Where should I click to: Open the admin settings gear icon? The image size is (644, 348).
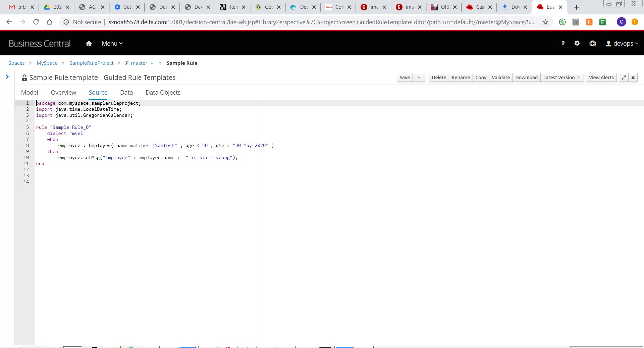(x=577, y=43)
